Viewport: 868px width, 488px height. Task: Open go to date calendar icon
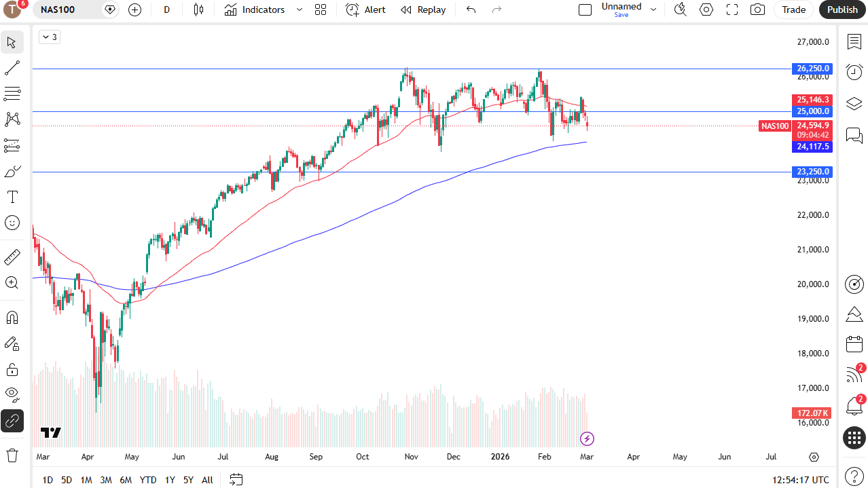coord(236,480)
